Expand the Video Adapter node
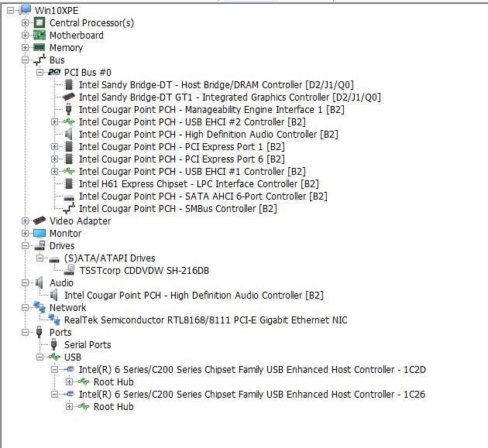 [x=26, y=221]
